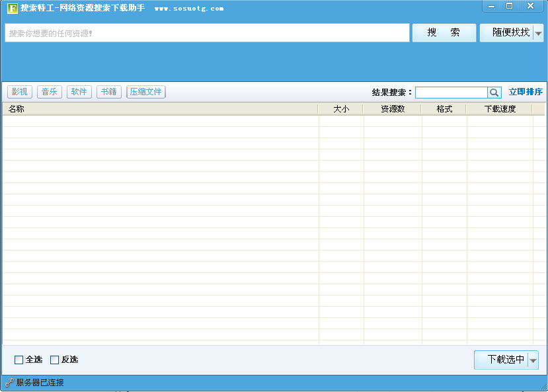The height and width of the screenshot is (392, 548).
Task: Click the green F application logo
Action: point(12,9)
